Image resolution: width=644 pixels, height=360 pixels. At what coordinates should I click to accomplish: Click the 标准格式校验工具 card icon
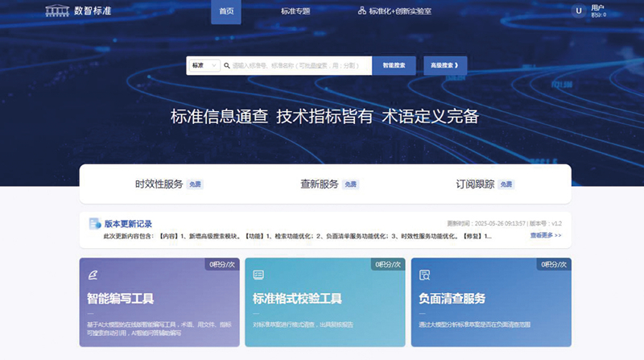coord(258,275)
